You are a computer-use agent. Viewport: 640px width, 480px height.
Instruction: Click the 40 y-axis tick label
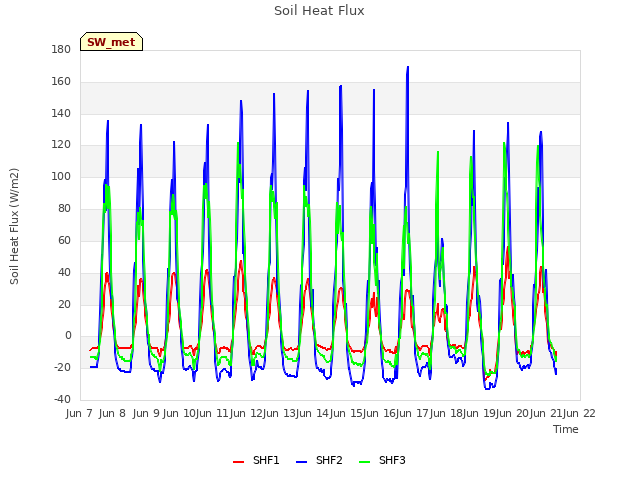click(64, 272)
